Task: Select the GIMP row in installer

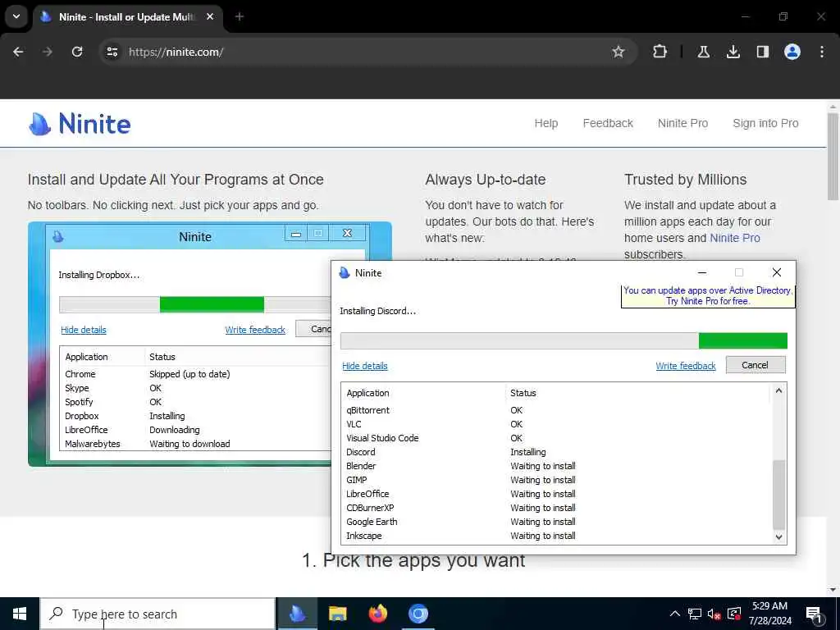Action: tap(557, 480)
